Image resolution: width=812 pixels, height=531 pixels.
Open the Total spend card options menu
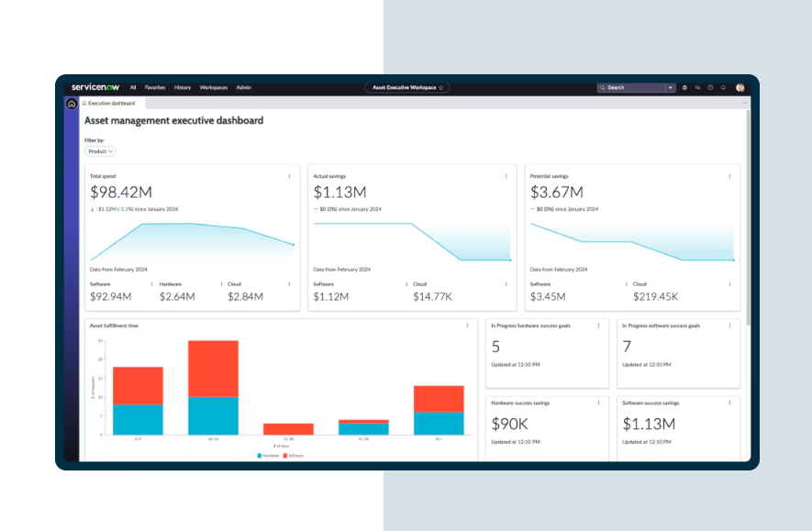pyautogui.click(x=289, y=176)
